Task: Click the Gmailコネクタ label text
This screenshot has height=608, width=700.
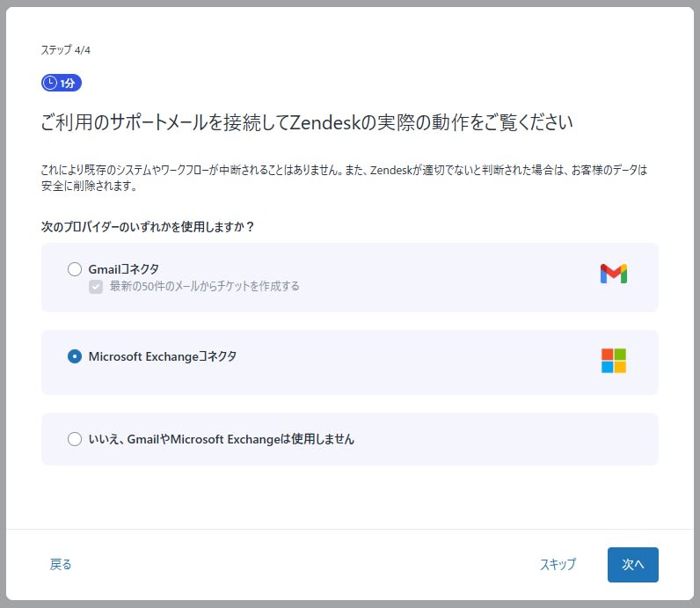Action: point(124,269)
